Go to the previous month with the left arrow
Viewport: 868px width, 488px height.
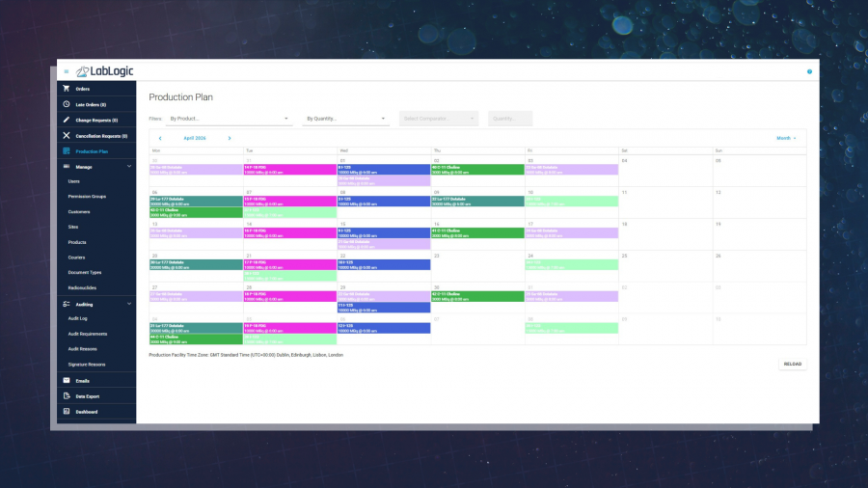[x=160, y=138]
